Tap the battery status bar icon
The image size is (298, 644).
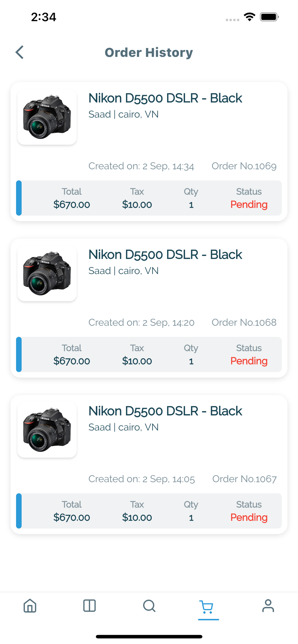[270, 17]
